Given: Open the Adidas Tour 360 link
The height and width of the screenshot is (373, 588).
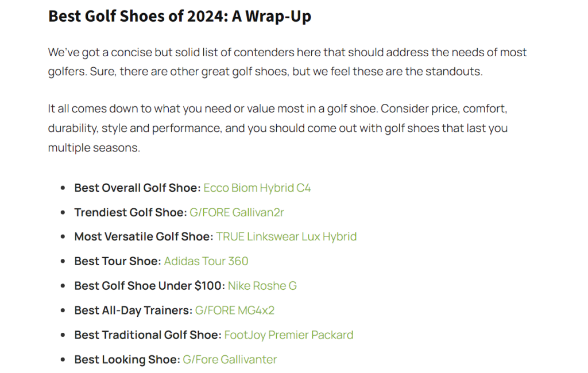Looking at the screenshot, I should (206, 261).
